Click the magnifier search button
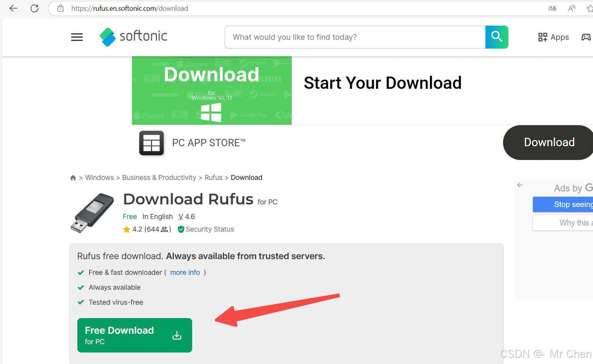593x364 pixels. click(497, 37)
